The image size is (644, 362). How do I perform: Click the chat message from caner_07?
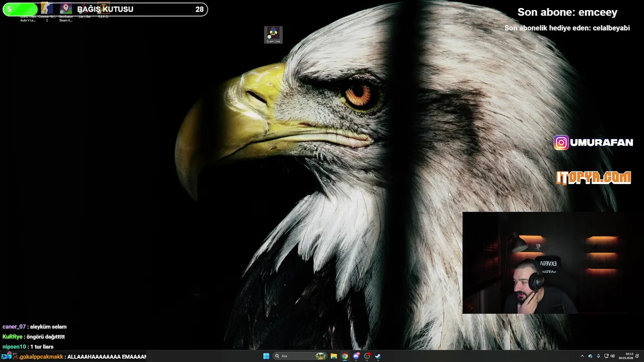tap(34, 327)
